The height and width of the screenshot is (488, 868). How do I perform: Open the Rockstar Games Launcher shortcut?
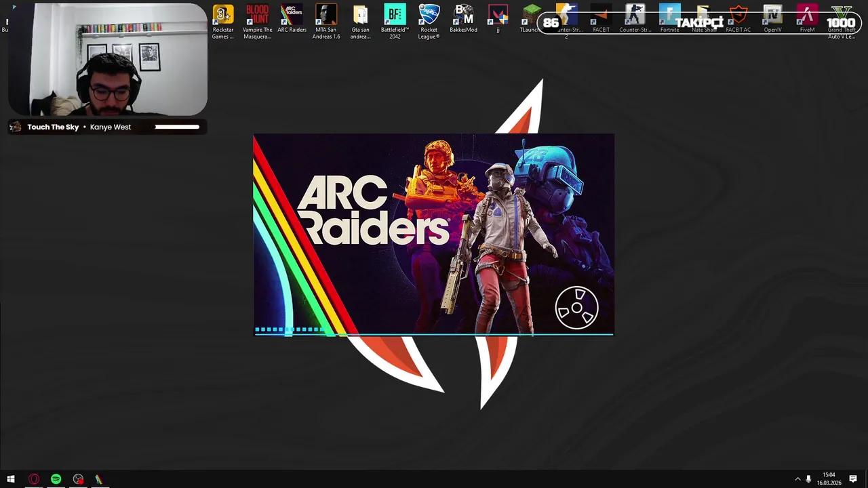tap(223, 15)
